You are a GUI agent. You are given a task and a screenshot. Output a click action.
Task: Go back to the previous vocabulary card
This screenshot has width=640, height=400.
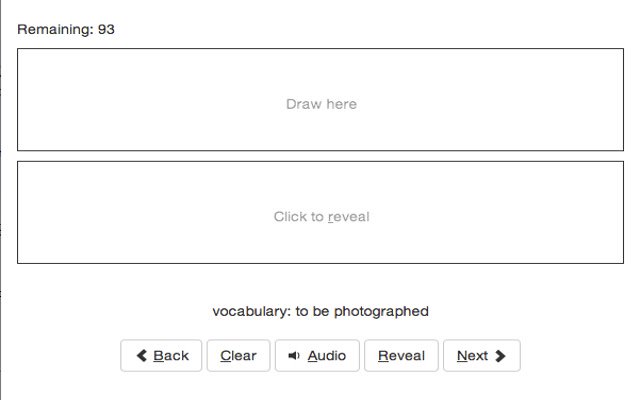[x=161, y=356]
